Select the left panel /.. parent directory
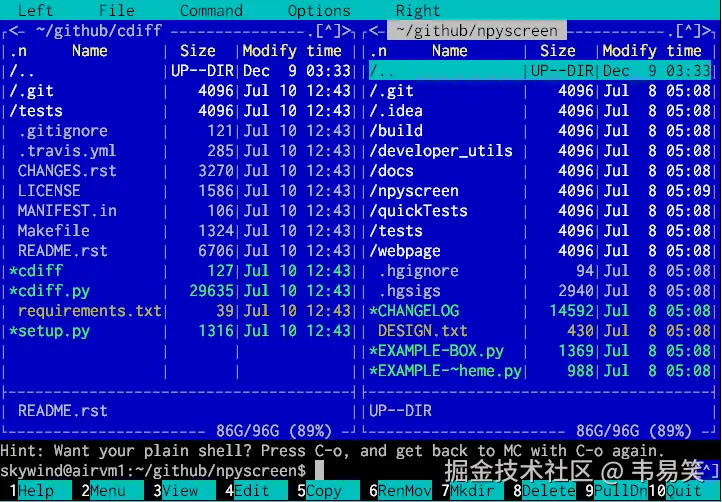The image size is (722, 502). click(180, 70)
